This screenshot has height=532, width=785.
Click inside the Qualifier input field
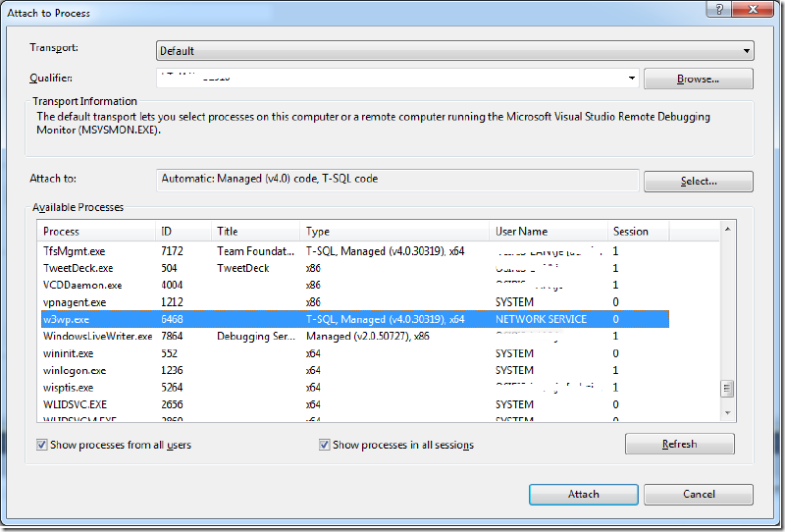[391, 79]
